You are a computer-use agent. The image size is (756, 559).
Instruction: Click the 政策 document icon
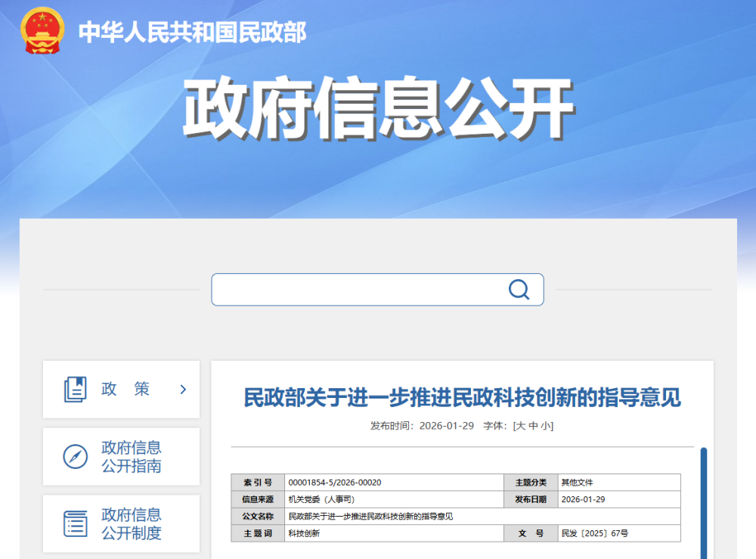click(76, 390)
